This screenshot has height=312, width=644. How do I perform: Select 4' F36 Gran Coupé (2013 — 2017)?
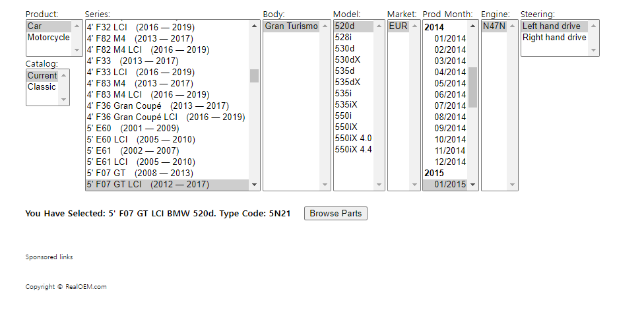[167, 106]
